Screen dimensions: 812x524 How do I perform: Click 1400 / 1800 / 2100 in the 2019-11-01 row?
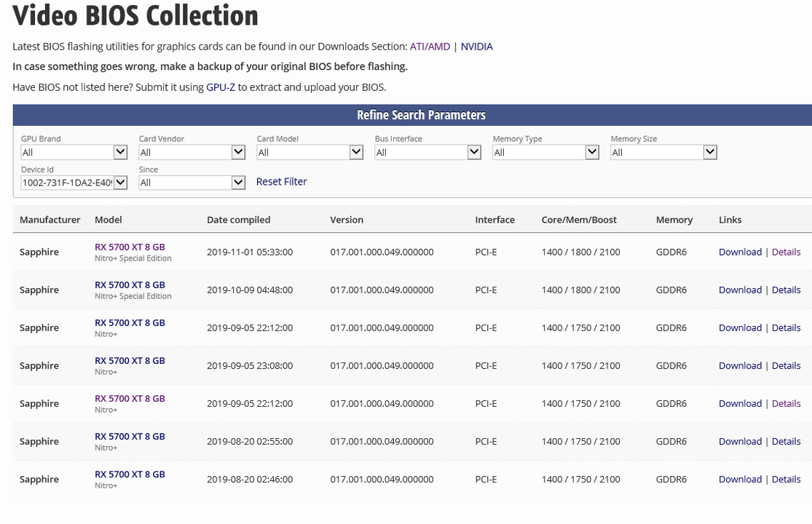coord(581,252)
